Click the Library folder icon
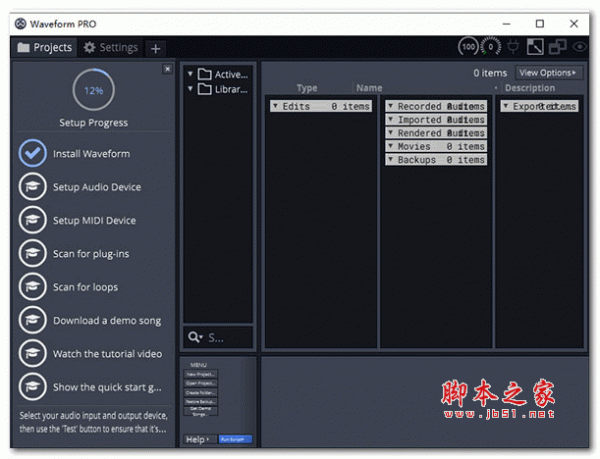 [205, 89]
